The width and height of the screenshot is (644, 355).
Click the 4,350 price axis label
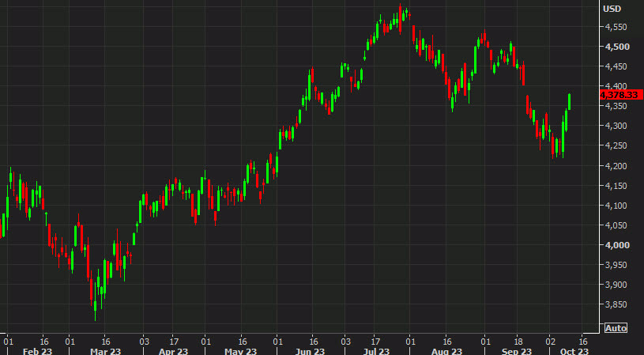coord(616,106)
